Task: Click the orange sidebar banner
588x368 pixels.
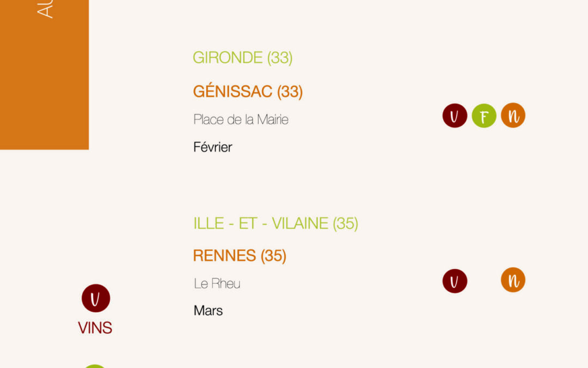Action: 44,75
